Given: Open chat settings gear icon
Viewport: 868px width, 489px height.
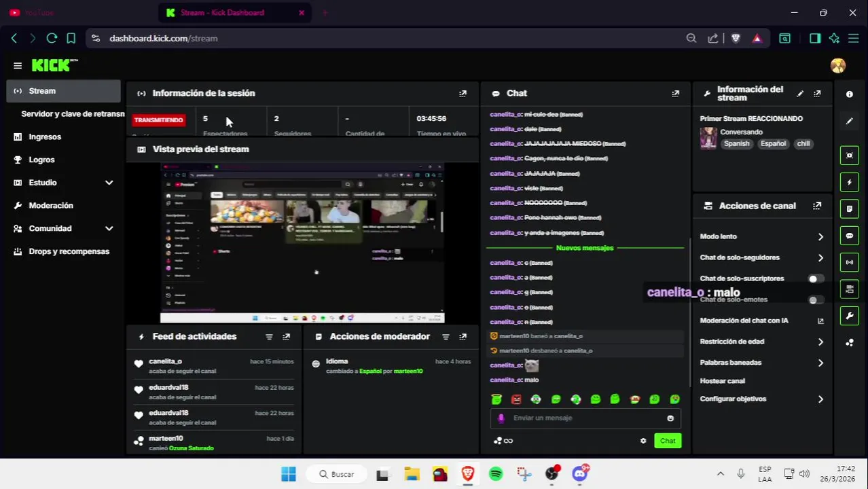Looking at the screenshot, I should coord(643,441).
